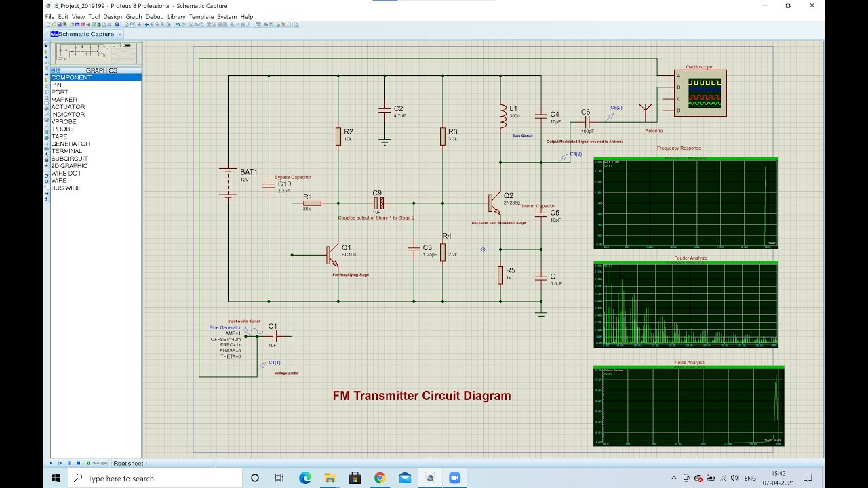The height and width of the screenshot is (488, 868).
Task: Close the Schematic Capture tab
Action: (x=120, y=34)
